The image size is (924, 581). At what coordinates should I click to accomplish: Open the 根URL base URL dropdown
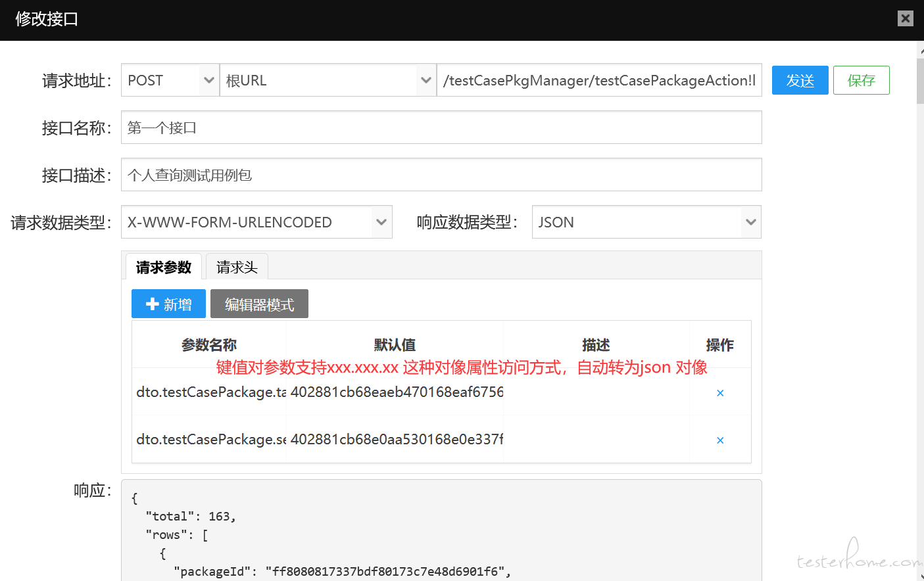coord(328,80)
